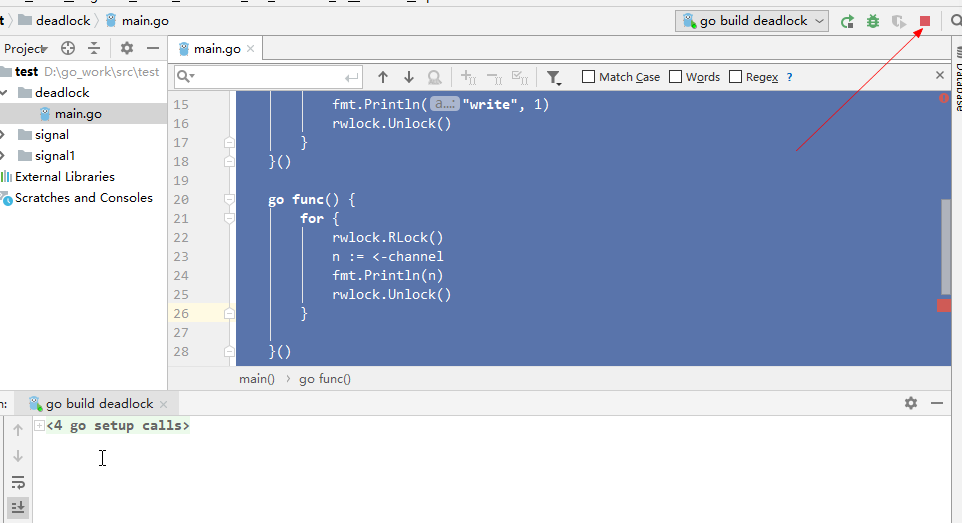Go to next search occurrence
This screenshot has width=962, height=523.
(409, 77)
